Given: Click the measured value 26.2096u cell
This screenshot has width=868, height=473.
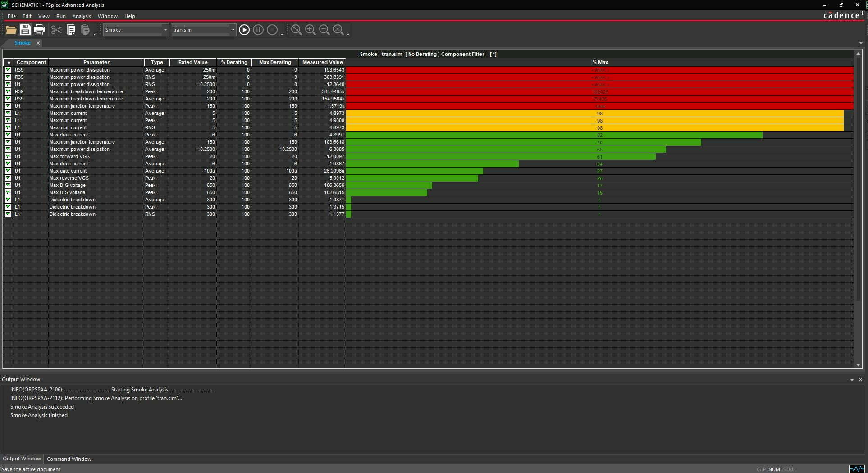Looking at the screenshot, I should pos(322,171).
